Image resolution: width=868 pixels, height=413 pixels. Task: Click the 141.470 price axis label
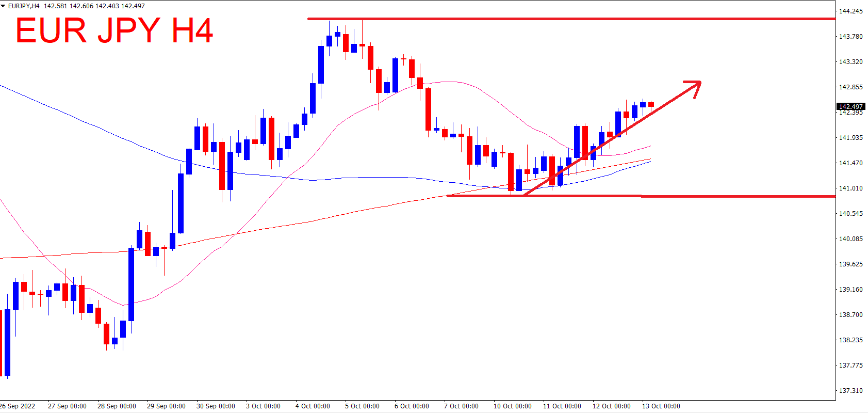pyautogui.click(x=851, y=163)
